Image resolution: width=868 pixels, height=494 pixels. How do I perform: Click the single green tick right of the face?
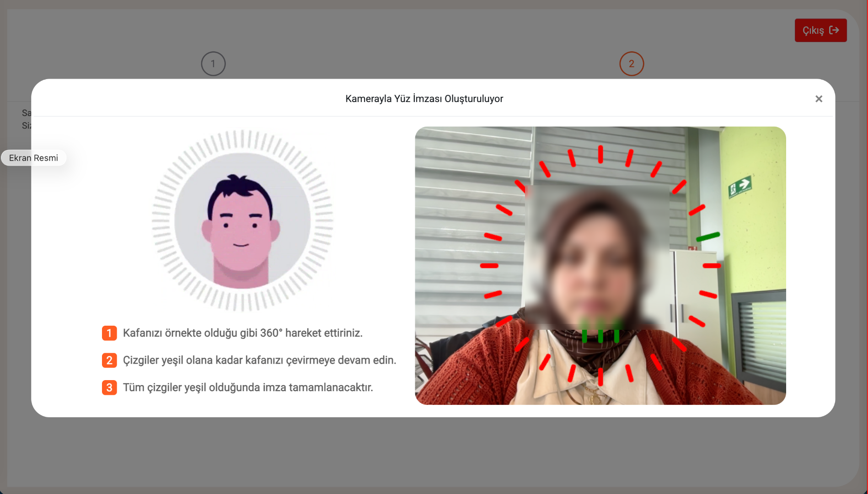(x=707, y=237)
